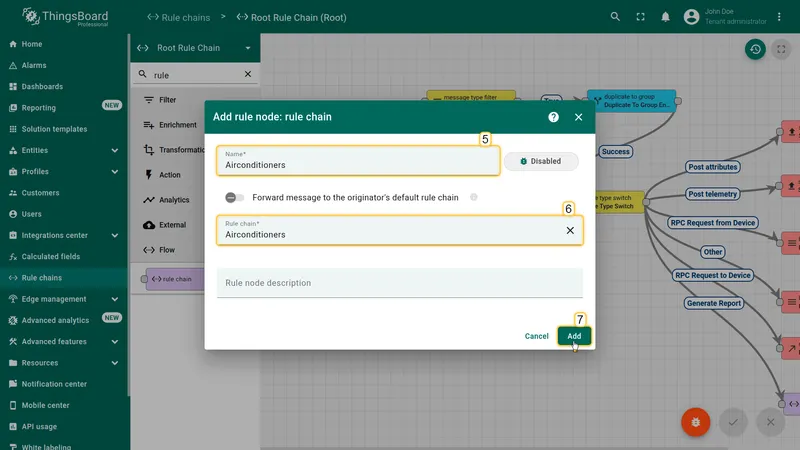Expand the Resources section
Viewport: 800px width, 450px height.
[64, 363]
